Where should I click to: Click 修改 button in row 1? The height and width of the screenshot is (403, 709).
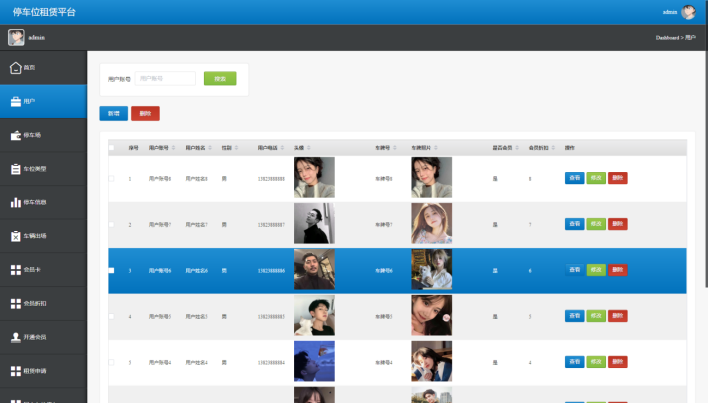pyautogui.click(x=596, y=178)
